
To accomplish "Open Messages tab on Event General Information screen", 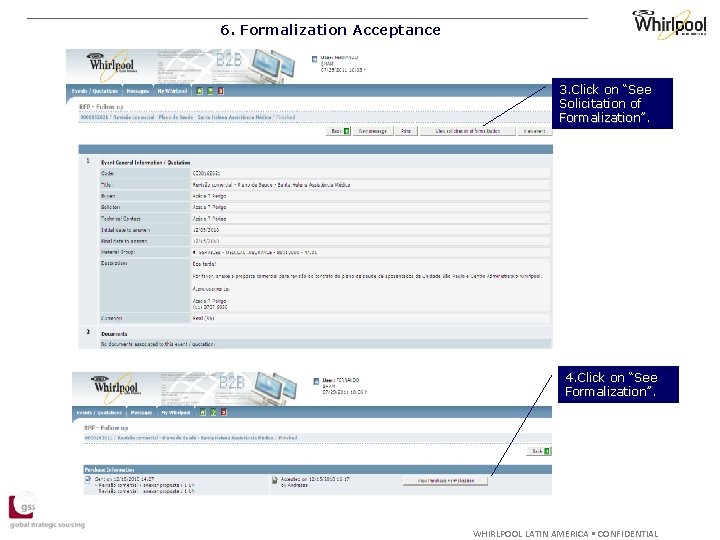I will [x=137, y=91].
